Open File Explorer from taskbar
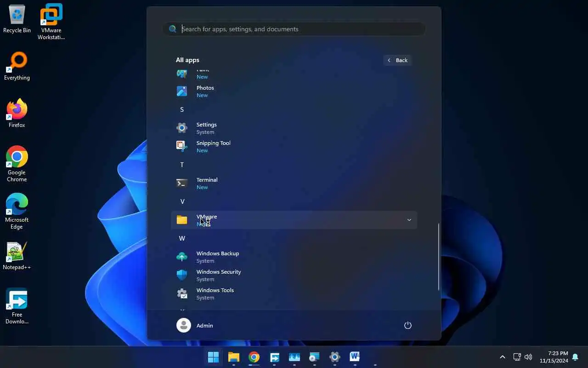 coord(234,357)
